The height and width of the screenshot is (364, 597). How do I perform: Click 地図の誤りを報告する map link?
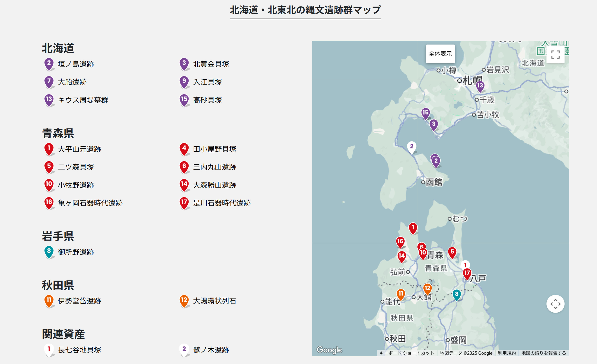[x=543, y=353]
